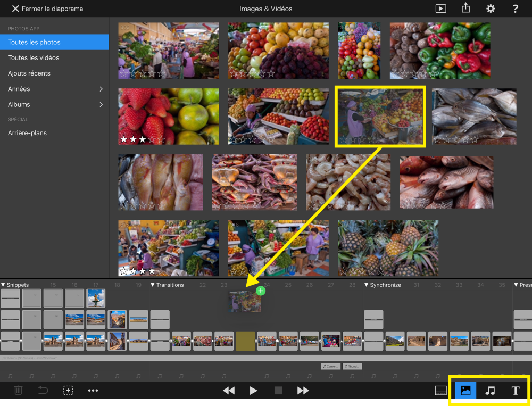Select Toutes les photos in sidebar
This screenshot has height=406, width=532.
pyautogui.click(x=54, y=42)
